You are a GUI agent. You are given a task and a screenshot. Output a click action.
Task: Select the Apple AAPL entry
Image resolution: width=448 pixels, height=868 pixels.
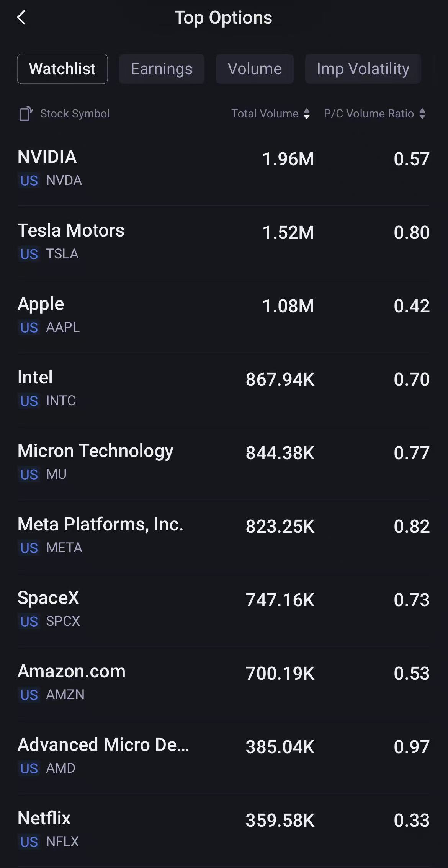(x=224, y=316)
